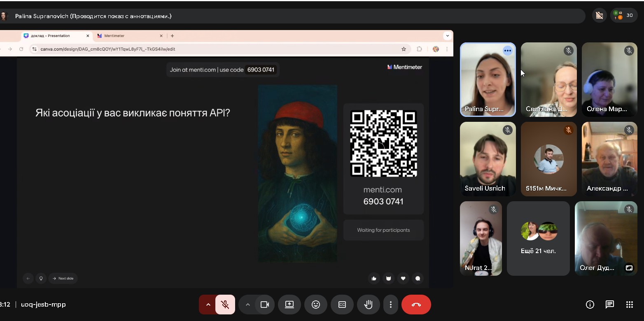The width and height of the screenshot is (644, 321).
Task: Open the chat panel
Action: 609,305
